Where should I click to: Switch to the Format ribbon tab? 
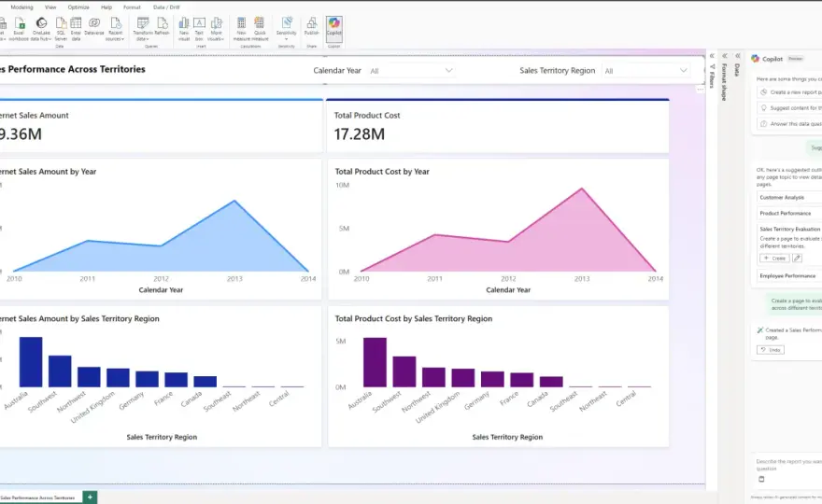(132, 7)
